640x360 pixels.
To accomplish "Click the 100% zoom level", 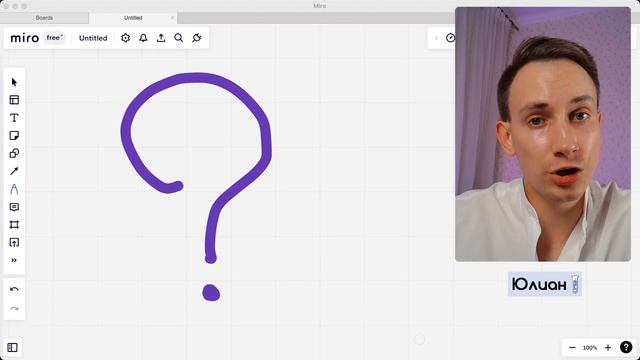I will click(590, 348).
